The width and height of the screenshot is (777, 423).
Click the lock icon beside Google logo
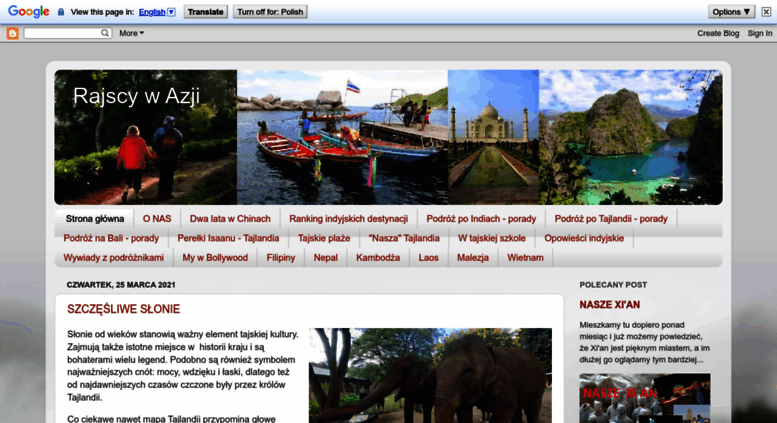[x=61, y=12]
